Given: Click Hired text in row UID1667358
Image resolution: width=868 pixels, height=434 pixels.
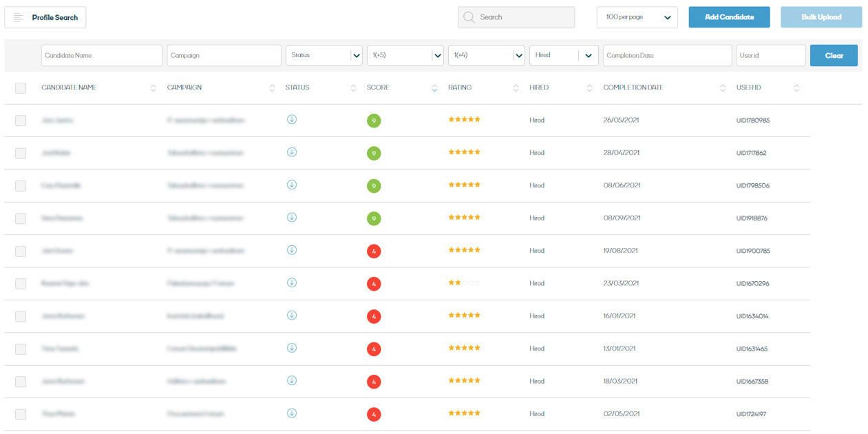Looking at the screenshot, I should (537, 381).
